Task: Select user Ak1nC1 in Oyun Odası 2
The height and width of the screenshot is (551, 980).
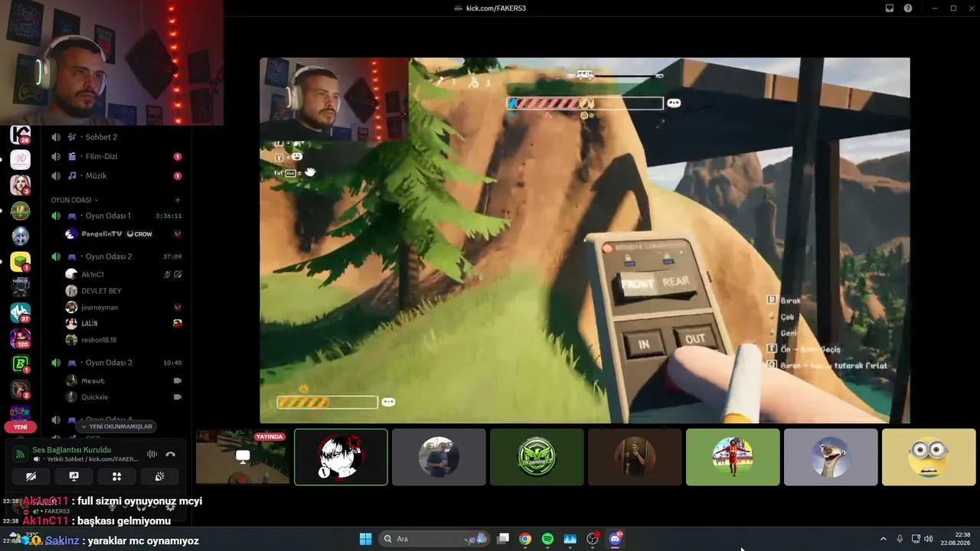Action: tap(123, 274)
